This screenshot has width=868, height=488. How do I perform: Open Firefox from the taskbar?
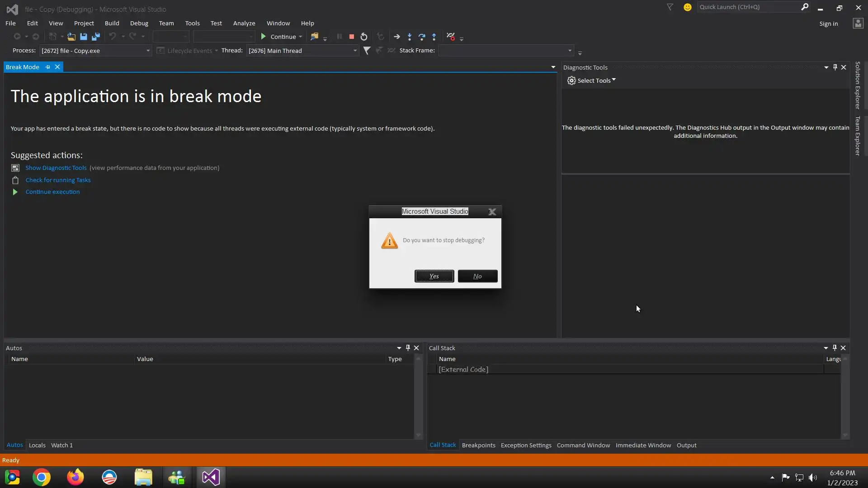75,477
